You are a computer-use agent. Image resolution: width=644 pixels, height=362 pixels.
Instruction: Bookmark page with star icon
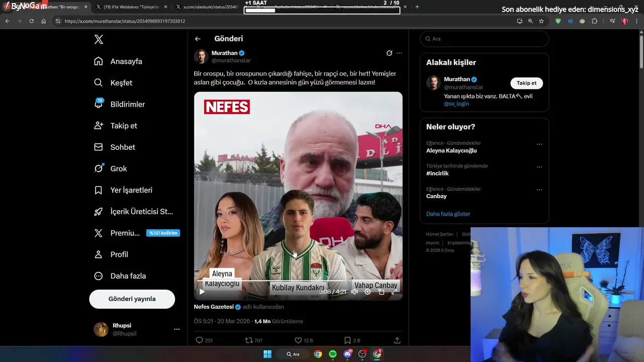(x=541, y=21)
